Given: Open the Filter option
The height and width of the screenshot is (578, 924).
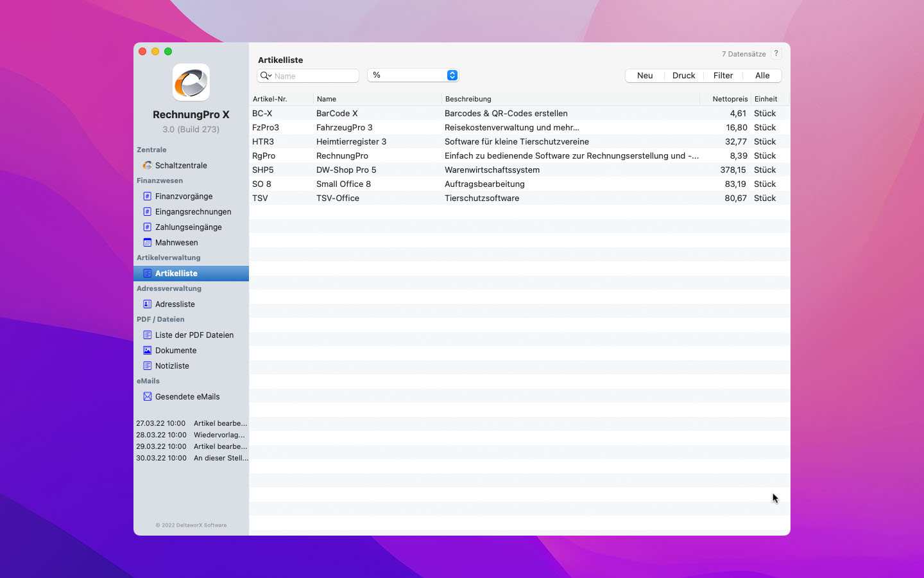Looking at the screenshot, I should click(723, 76).
